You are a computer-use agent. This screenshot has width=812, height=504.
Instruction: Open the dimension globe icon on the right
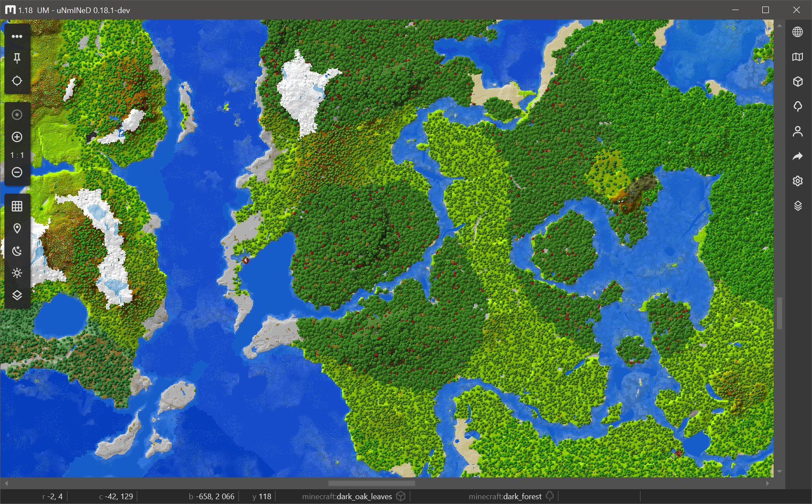click(798, 32)
